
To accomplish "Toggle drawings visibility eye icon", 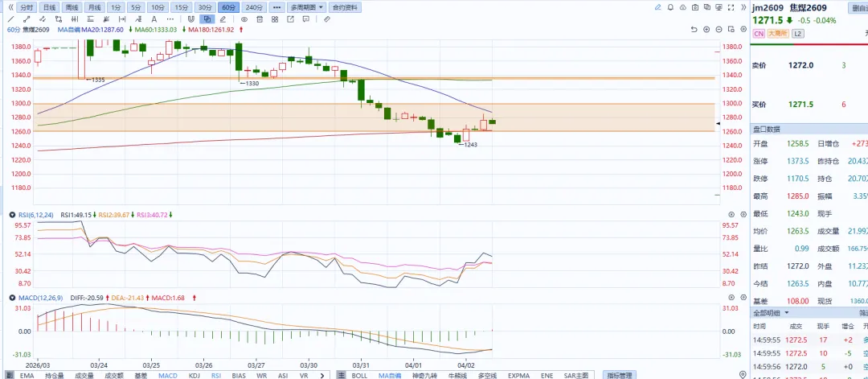I will [244, 19].
